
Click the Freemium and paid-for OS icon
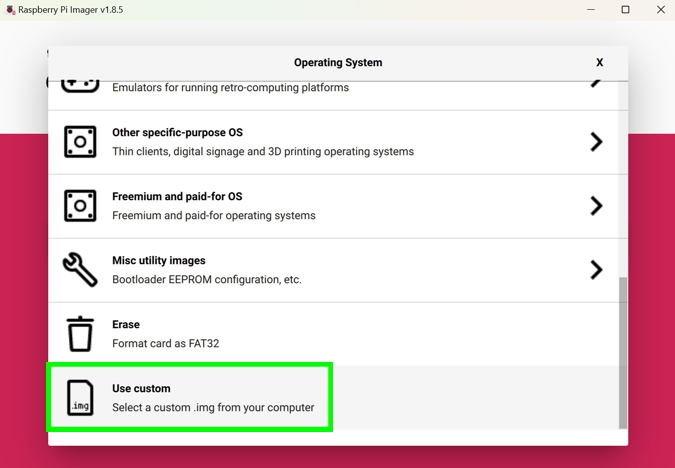point(80,206)
